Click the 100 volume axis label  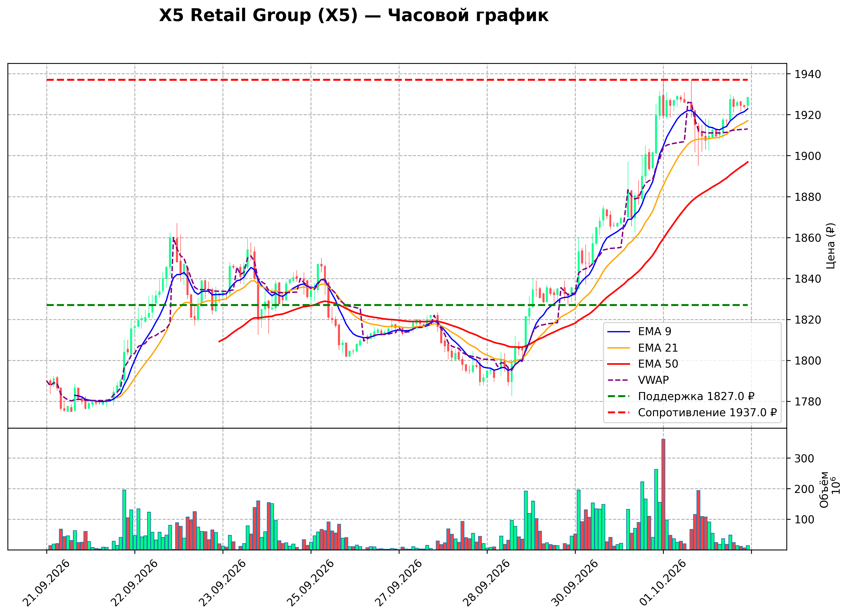(805, 519)
